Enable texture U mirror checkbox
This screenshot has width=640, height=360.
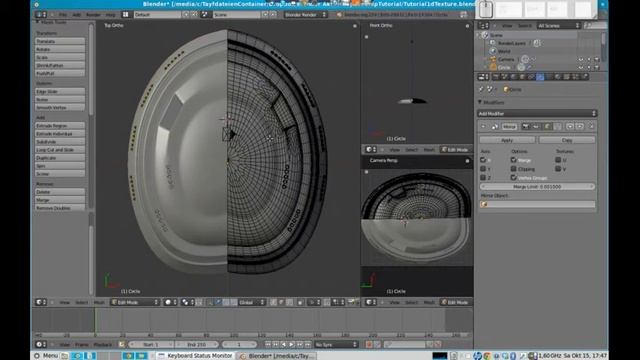[558, 160]
